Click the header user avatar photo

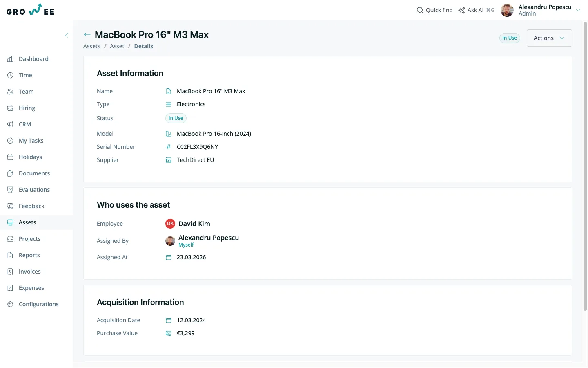507,10
